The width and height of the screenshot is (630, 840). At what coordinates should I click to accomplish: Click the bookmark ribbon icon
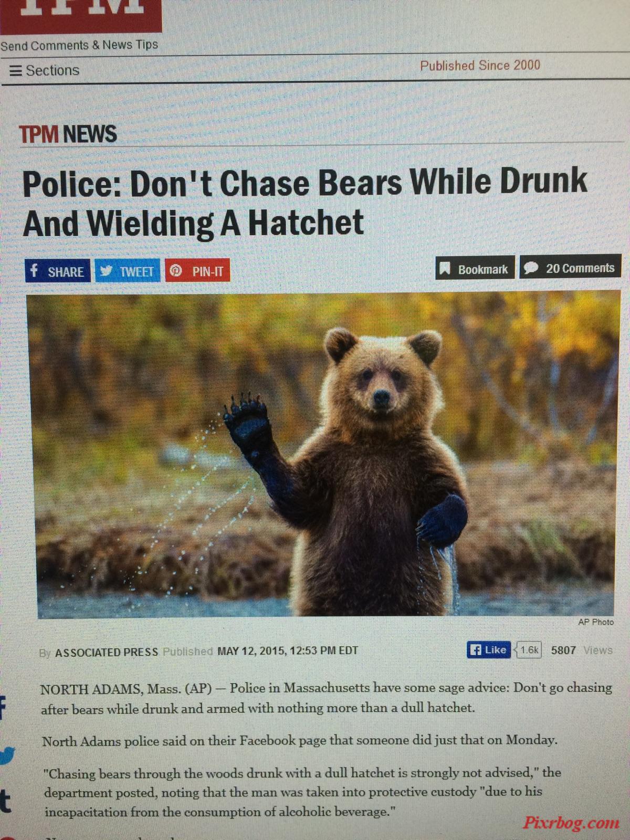tap(445, 268)
